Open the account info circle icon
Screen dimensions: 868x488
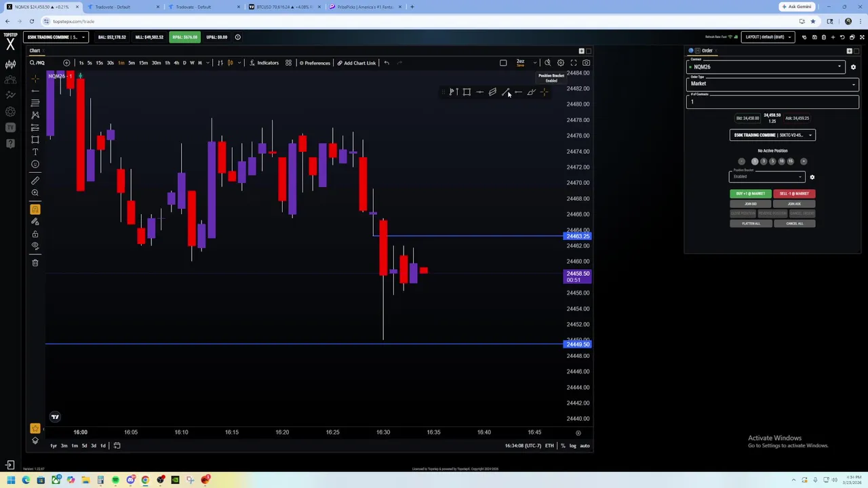coord(237,37)
